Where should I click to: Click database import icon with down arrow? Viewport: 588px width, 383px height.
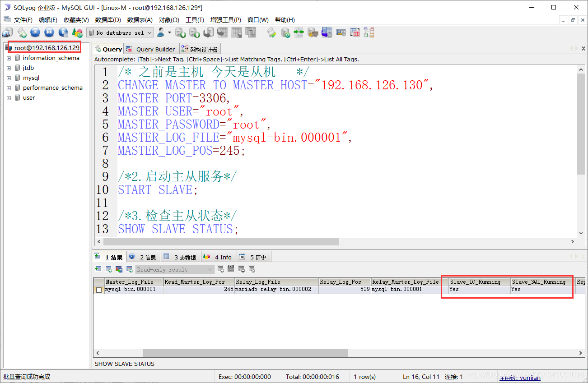pos(181,32)
